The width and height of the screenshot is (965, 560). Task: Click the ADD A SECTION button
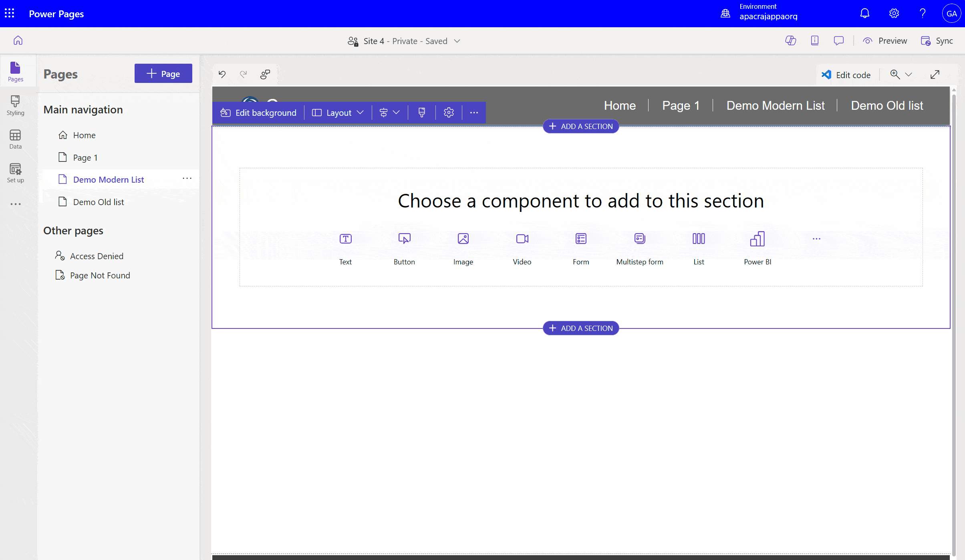point(580,126)
